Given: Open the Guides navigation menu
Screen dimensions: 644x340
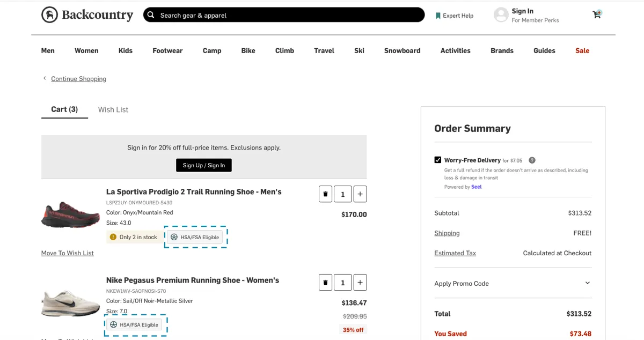Looking at the screenshot, I should point(544,50).
